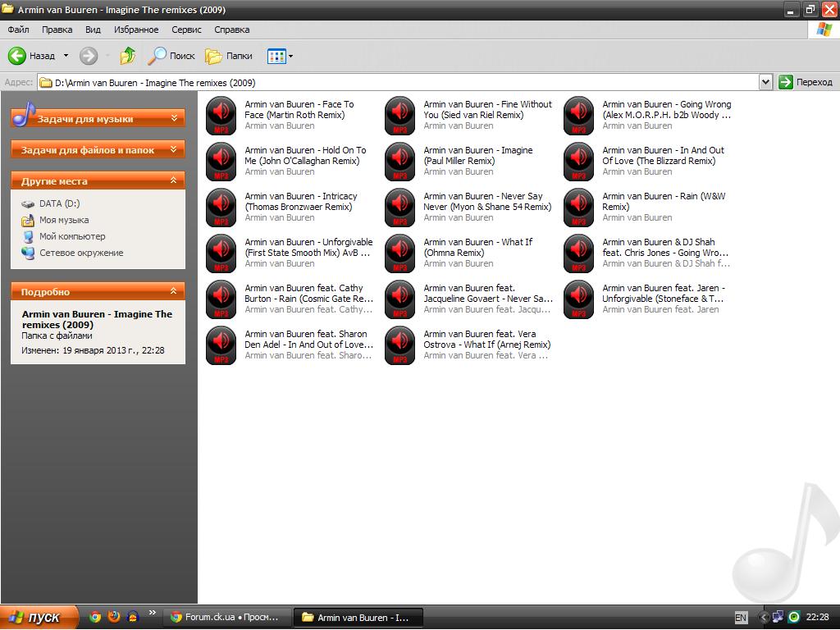Expand the Задачи для музыки panel
The width and height of the screenshot is (840, 630).
(x=98, y=119)
